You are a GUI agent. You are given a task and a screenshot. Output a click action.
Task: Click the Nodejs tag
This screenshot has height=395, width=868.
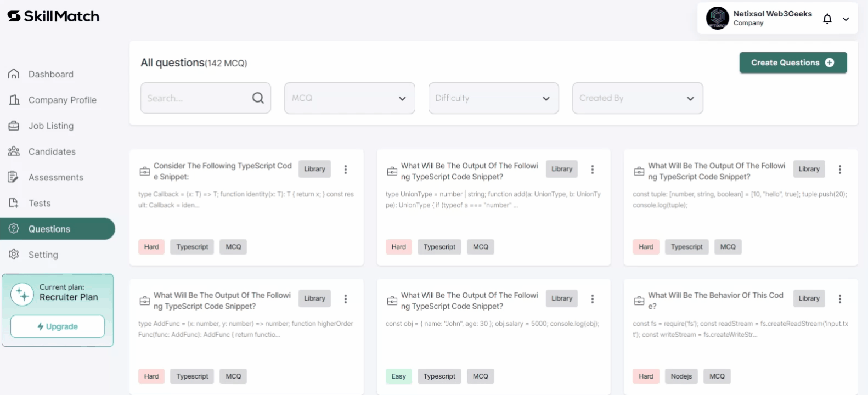(x=681, y=376)
